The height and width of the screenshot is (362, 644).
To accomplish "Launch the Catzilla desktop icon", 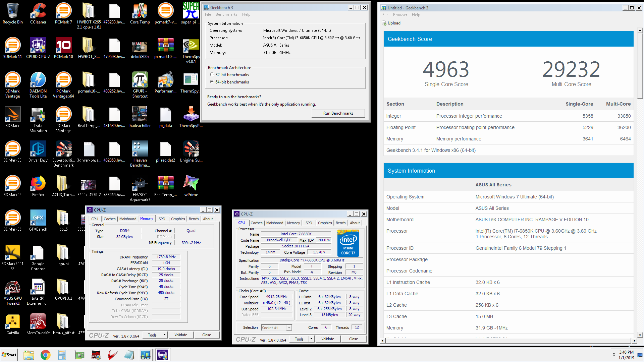I will (x=13, y=324).
